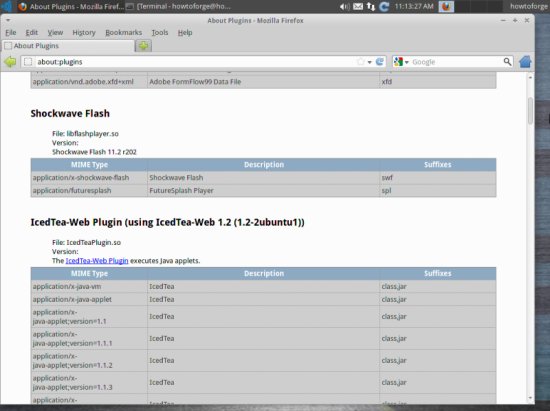Viewport: 550px width, 411px height.
Task: Click the application/futuresplash cell
Action: click(x=89, y=190)
